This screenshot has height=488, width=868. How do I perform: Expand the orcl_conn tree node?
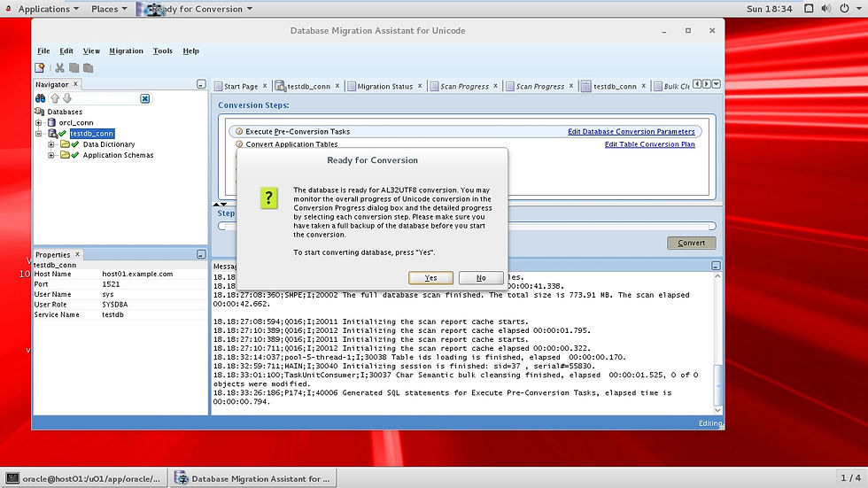click(38, 122)
